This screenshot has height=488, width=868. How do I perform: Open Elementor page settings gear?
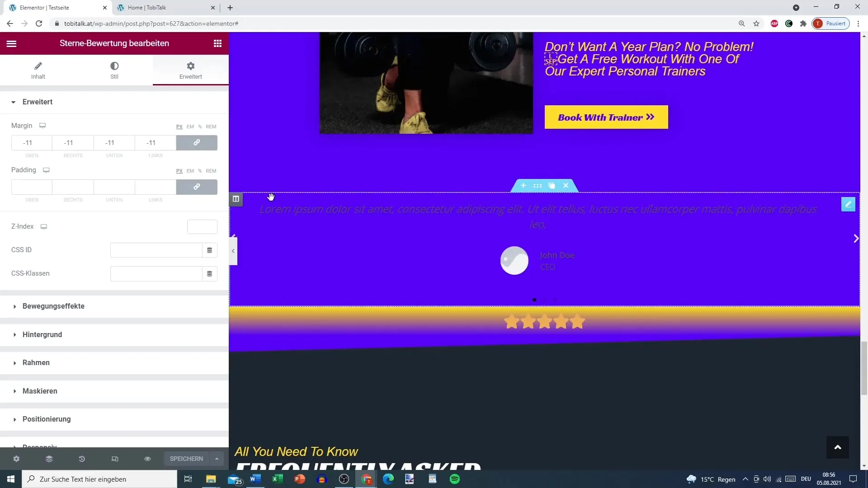point(16,459)
